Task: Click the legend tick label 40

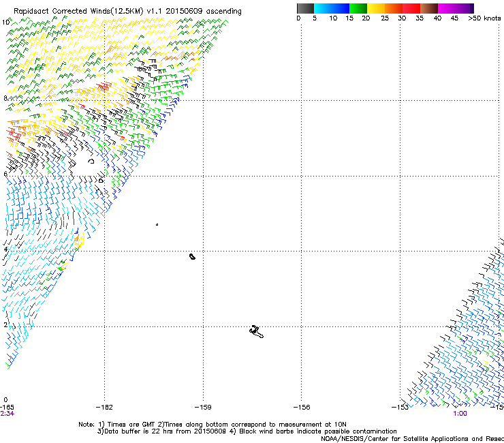Action: pyautogui.click(x=437, y=18)
